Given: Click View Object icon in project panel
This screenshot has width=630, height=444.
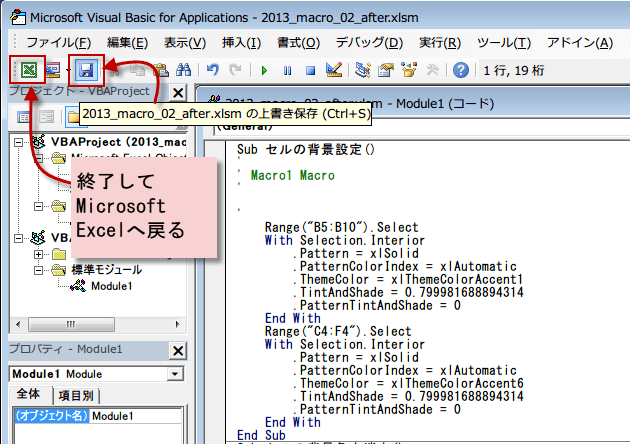Looking at the screenshot, I should (47, 117).
